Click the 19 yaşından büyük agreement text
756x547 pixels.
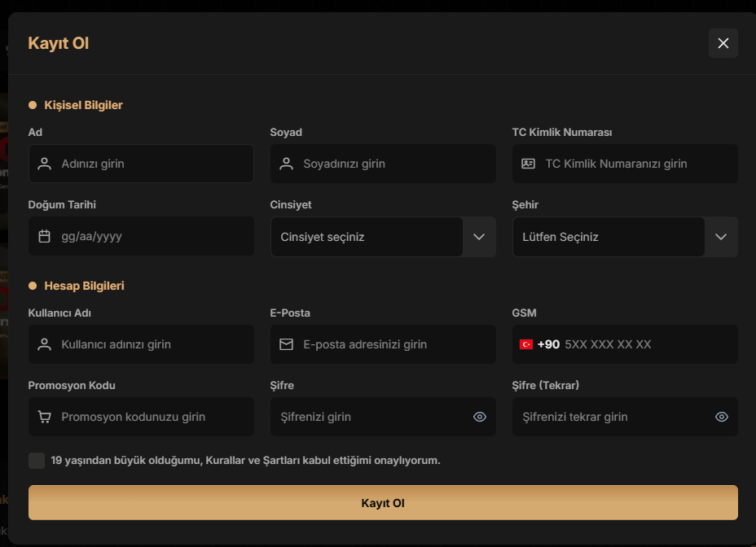[x=245, y=461]
